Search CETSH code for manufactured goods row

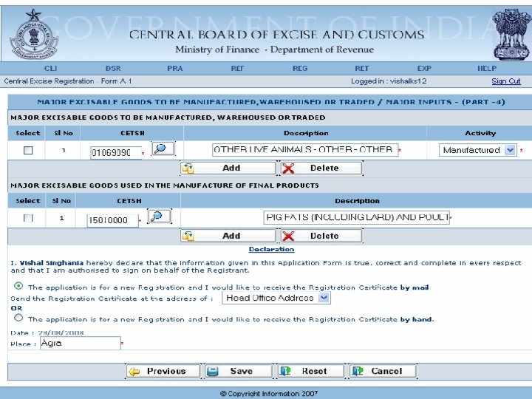(163, 149)
